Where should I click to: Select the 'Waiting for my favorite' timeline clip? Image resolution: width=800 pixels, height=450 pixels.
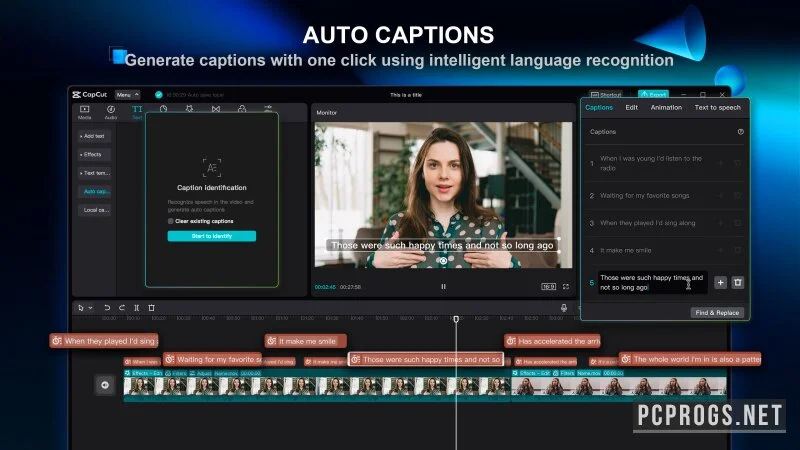tap(212, 359)
